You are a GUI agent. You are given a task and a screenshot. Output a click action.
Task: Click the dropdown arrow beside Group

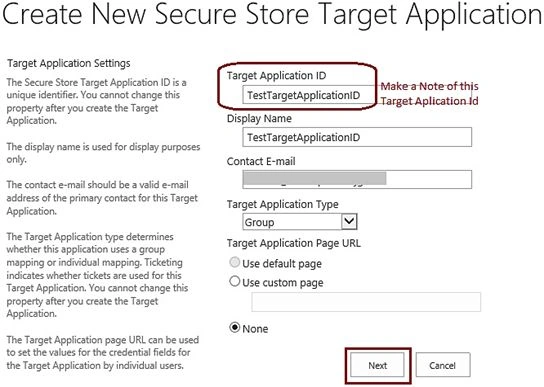[349, 221]
